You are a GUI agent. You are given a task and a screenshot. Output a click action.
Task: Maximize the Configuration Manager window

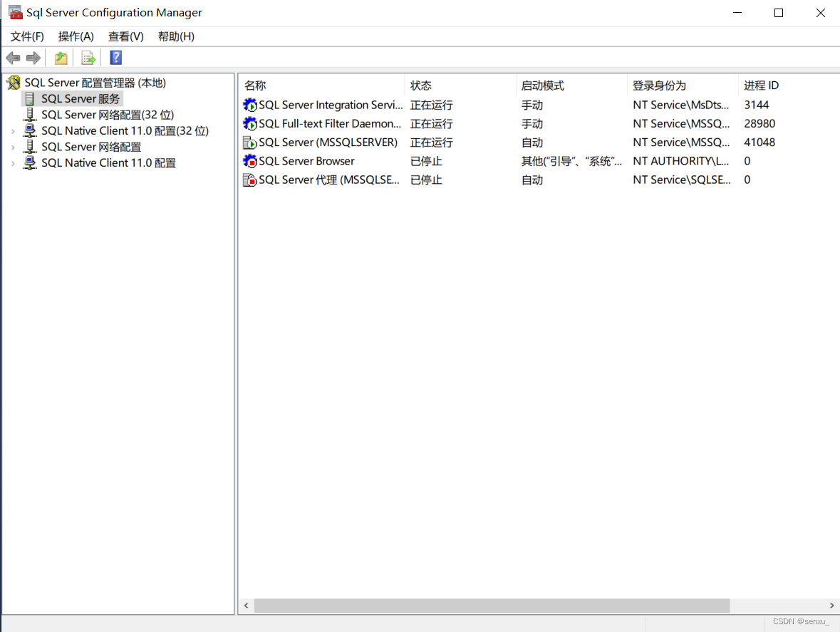click(779, 13)
